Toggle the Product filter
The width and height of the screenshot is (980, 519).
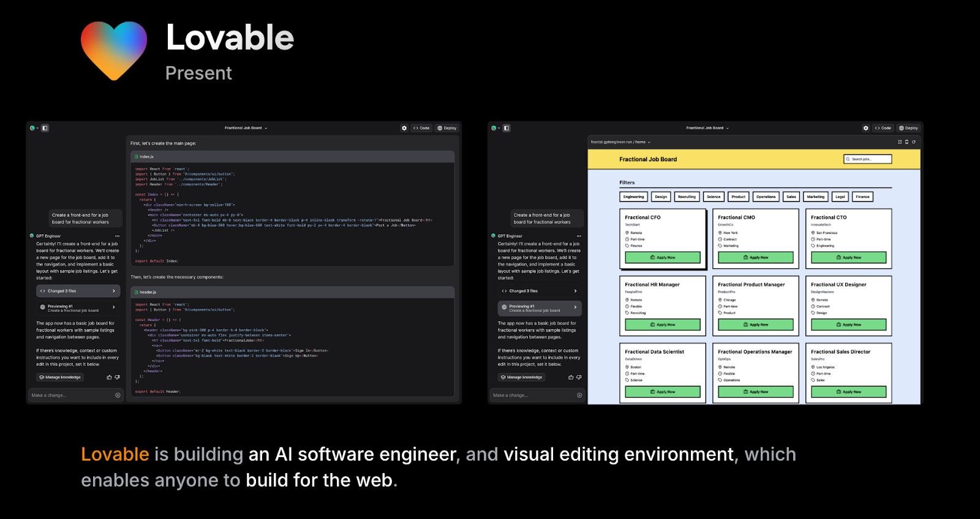point(739,197)
